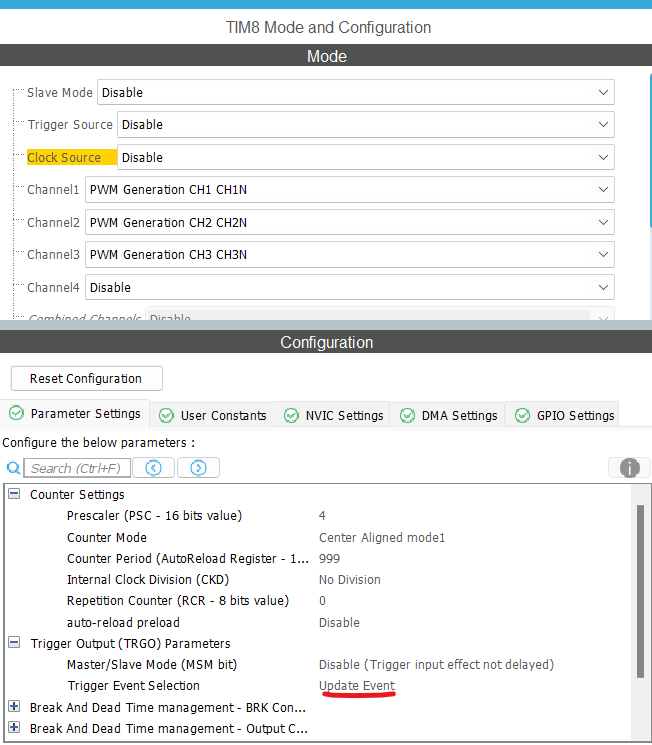The height and width of the screenshot is (745, 652).
Task: Click the Configuration section header
Action: tap(326, 342)
